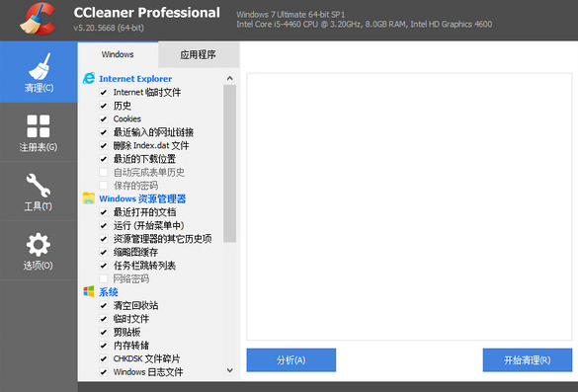This screenshot has height=392, width=578.
Task: Click the scroll down arrow in list
Action: click(x=229, y=370)
